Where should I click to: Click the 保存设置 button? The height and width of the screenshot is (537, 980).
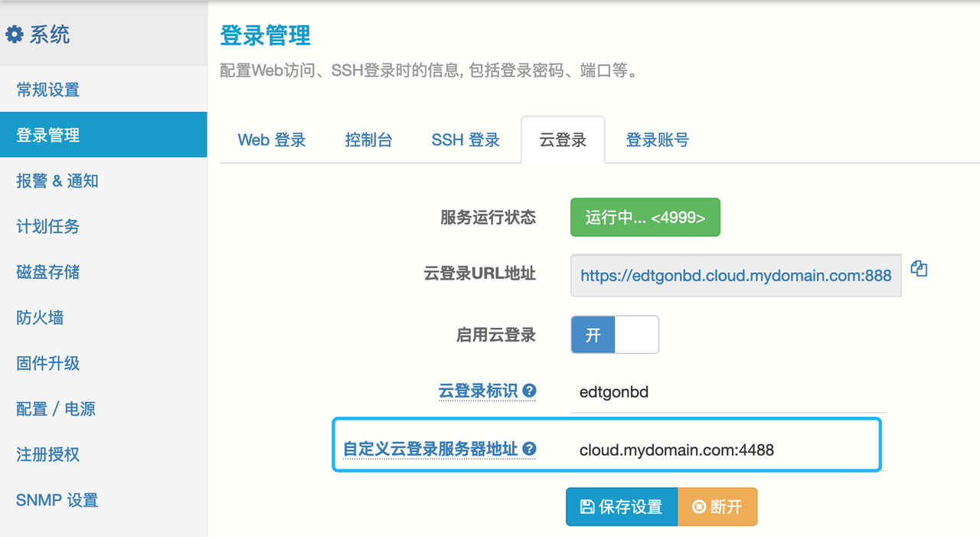click(x=621, y=507)
